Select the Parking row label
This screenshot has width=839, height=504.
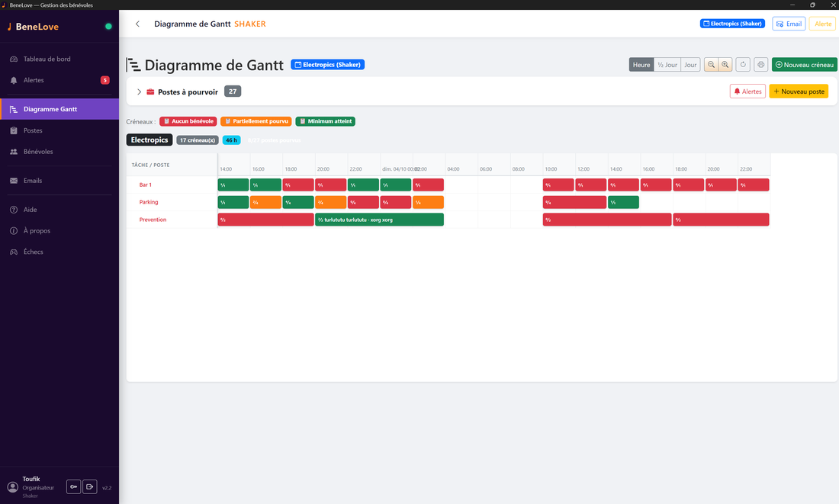click(149, 202)
